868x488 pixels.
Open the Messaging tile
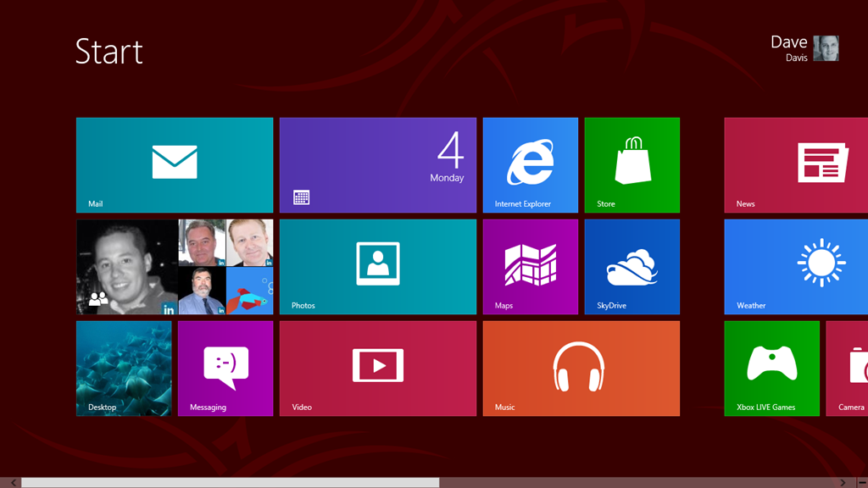click(225, 369)
